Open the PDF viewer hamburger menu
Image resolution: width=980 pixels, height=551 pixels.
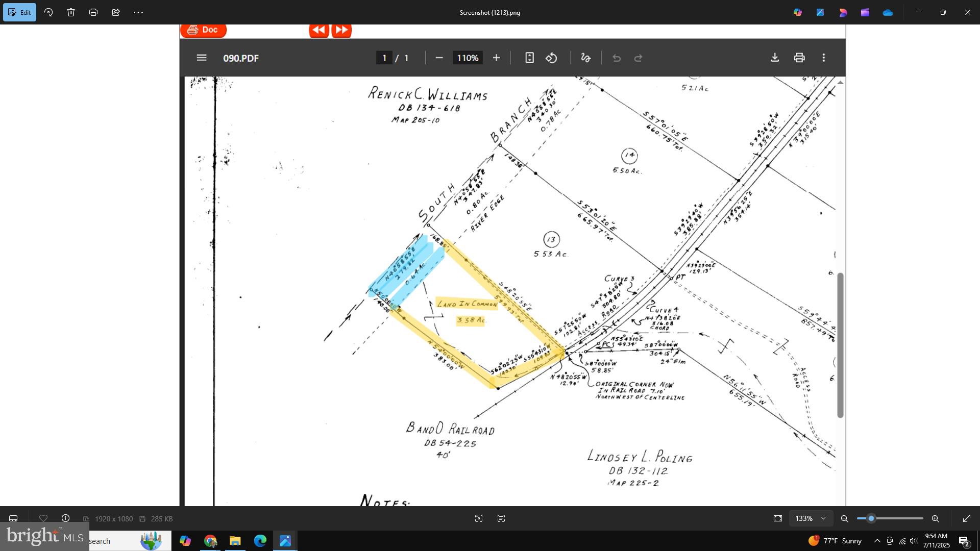(201, 58)
